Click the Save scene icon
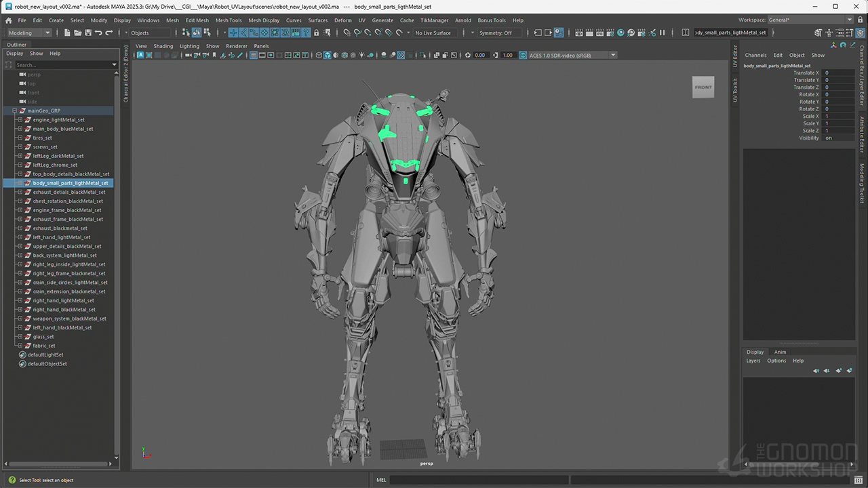This screenshot has height=488, width=868. (x=88, y=33)
